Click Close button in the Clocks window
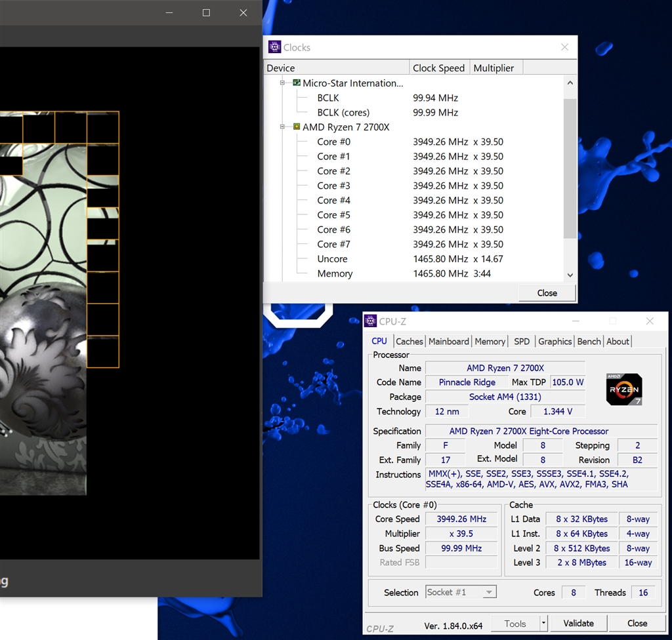Image resolution: width=672 pixels, height=640 pixels. [547, 293]
